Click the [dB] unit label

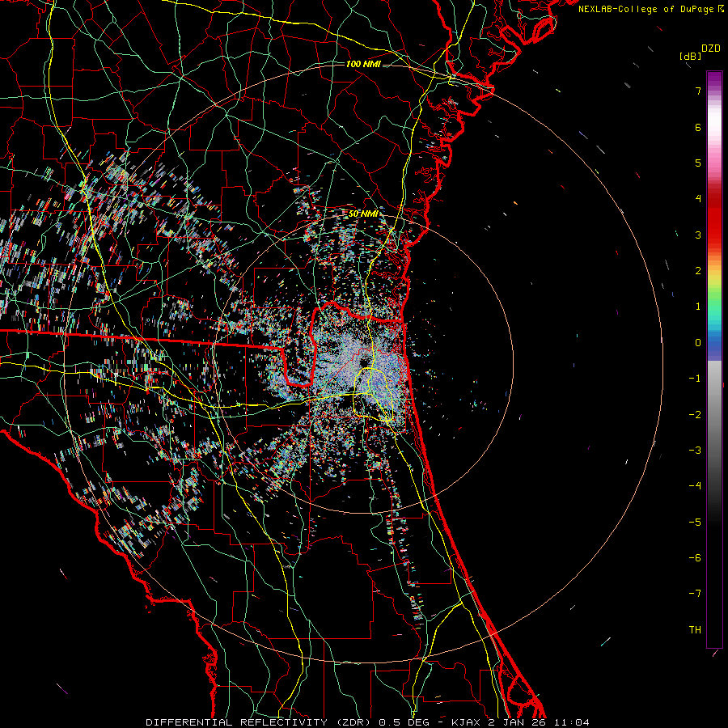click(x=690, y=56)
